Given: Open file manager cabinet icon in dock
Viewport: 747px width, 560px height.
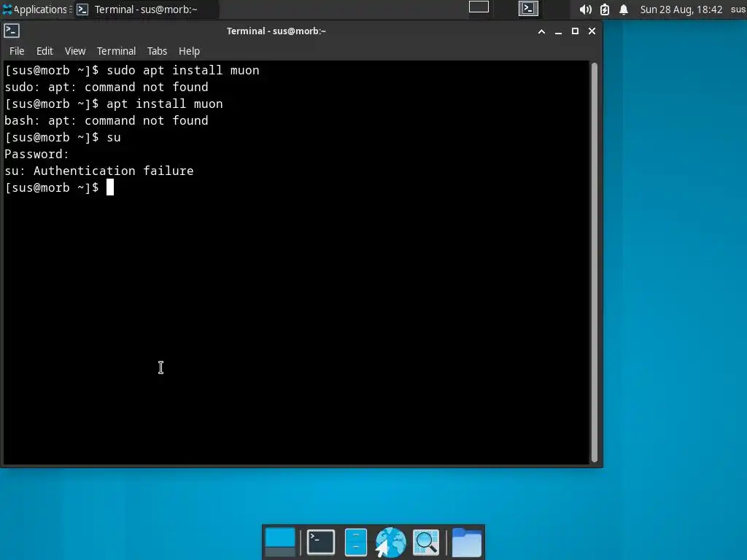Looking at the screenshot, I should (x=356, y=542).
